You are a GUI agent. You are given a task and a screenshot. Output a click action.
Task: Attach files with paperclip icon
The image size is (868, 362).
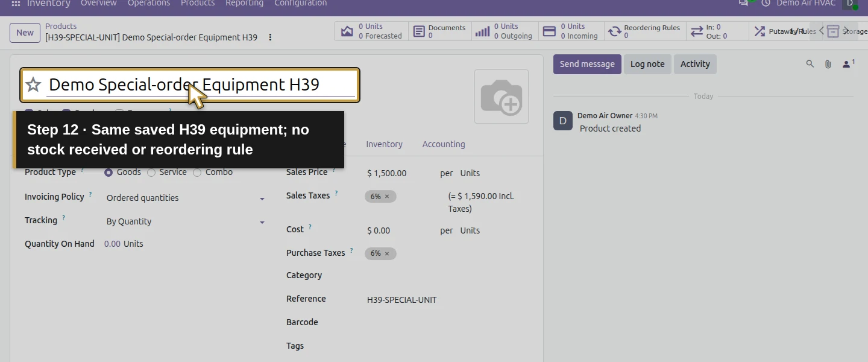click(x=828, y=64)
